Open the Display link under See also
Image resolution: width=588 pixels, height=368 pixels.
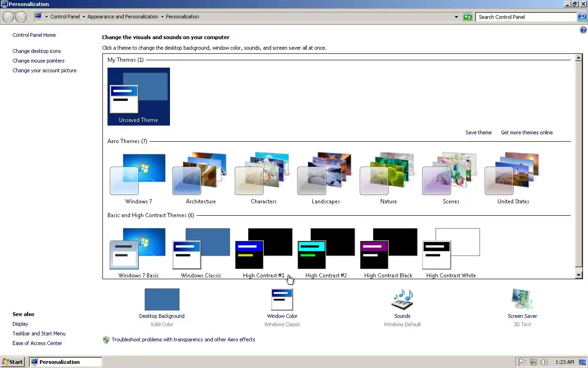[20, 324]
